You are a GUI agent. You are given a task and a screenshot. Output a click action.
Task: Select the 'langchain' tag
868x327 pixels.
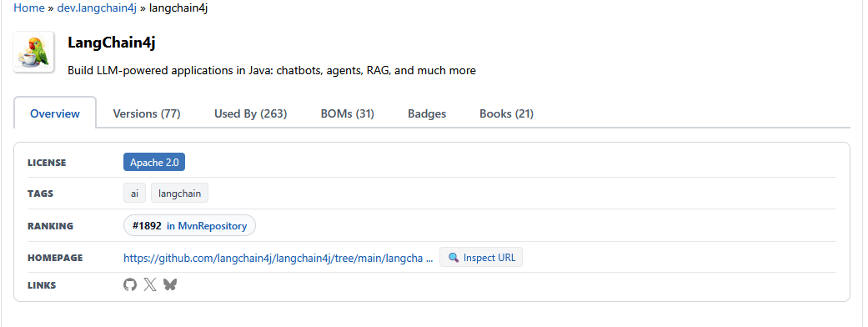[x=179, y=194]
